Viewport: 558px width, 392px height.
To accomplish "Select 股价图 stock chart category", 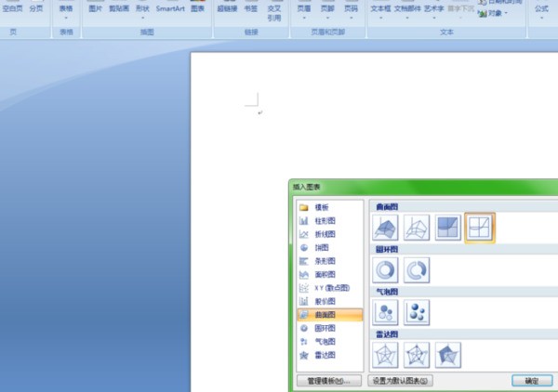I will tap(330, 301).
